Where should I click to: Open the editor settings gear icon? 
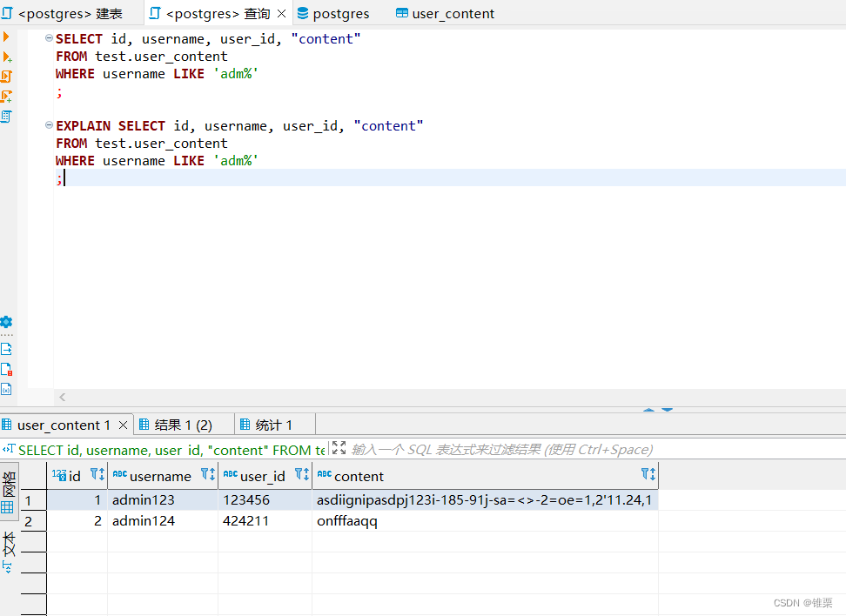pyautogui.click(x=6, y=322)
